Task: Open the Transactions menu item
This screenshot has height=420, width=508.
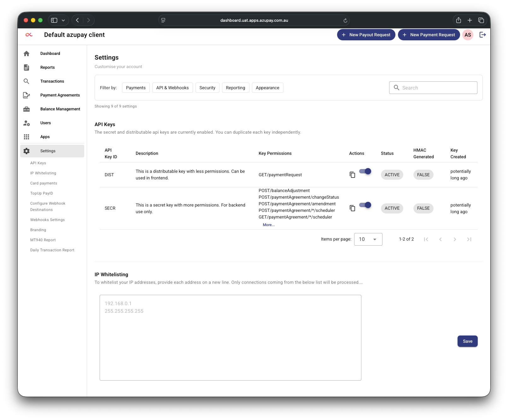Action: [52, 81]
